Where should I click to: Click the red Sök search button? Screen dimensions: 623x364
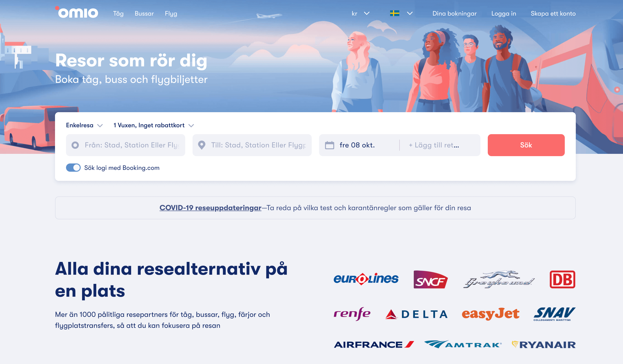point(526,145)
